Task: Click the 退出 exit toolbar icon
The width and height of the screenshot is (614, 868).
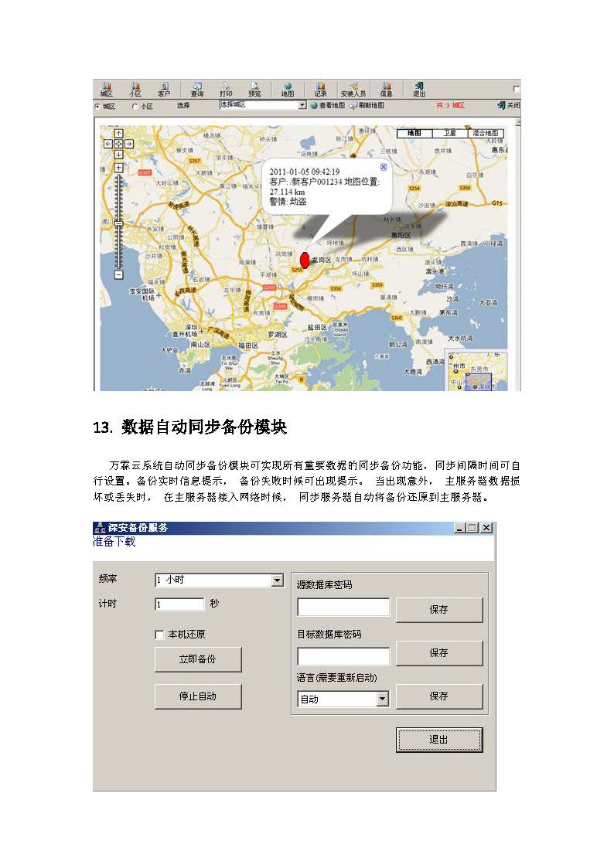Action: tap(419, 90)
